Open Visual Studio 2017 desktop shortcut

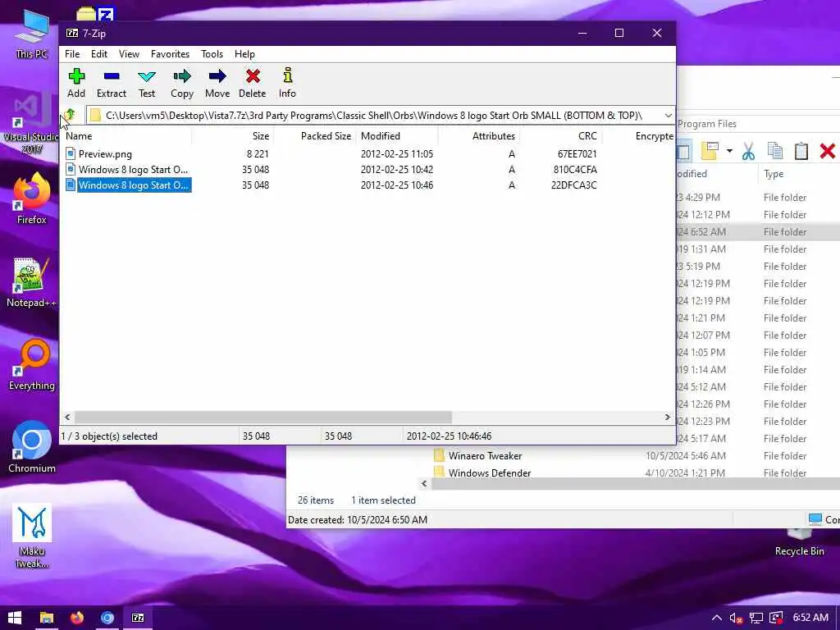(x=31, y=125)
